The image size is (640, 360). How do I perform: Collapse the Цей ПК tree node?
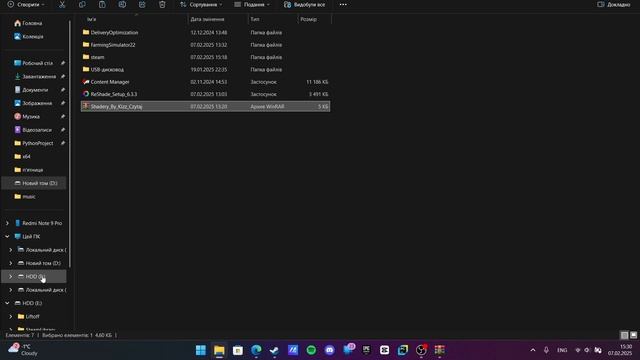coord(7,236)
